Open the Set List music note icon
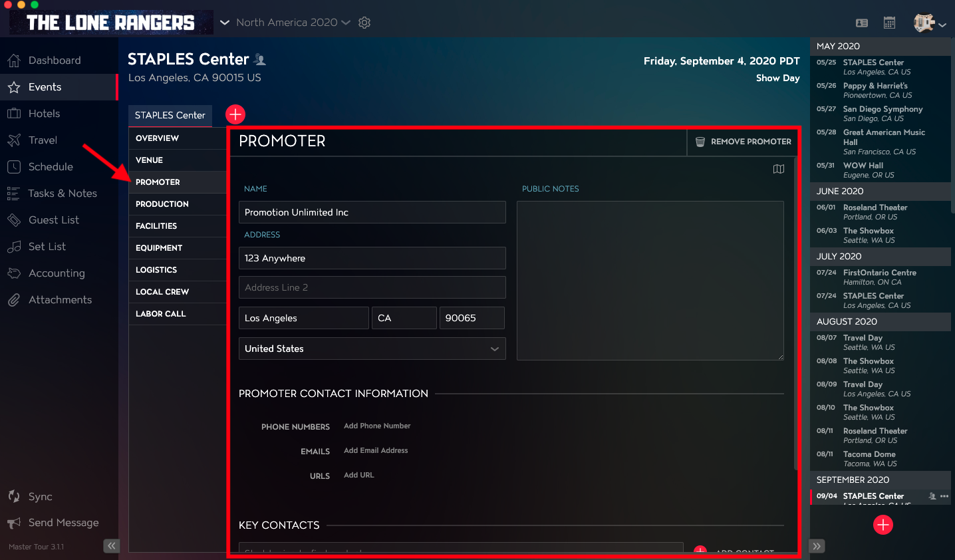Screen dimensions: 955x560 point(14,247)
